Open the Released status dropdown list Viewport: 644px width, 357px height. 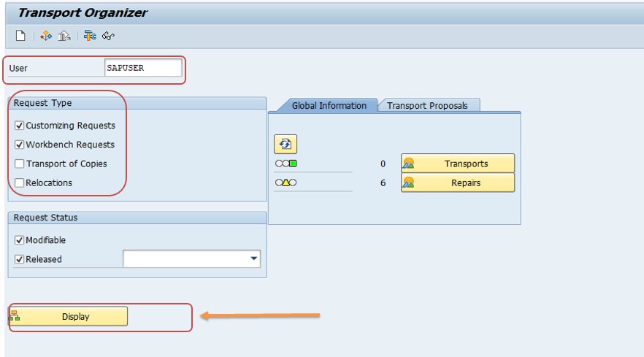pyautogui.click(x=254, y=259)
